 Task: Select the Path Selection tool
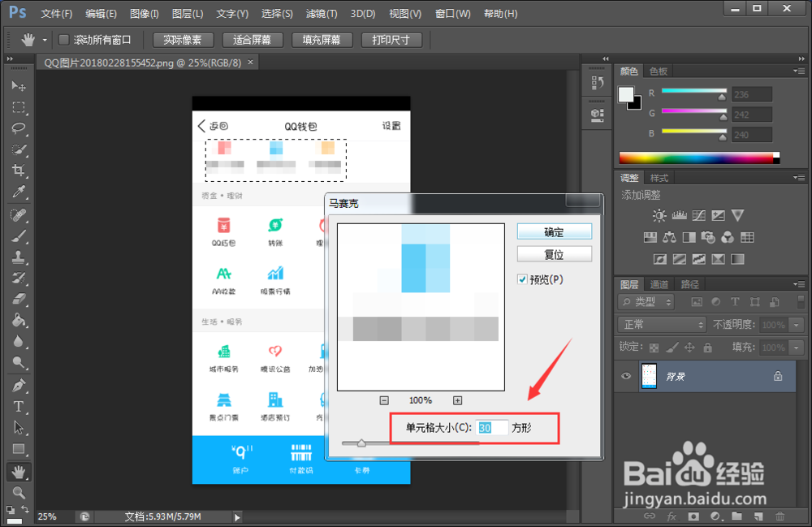click(19, 428)
